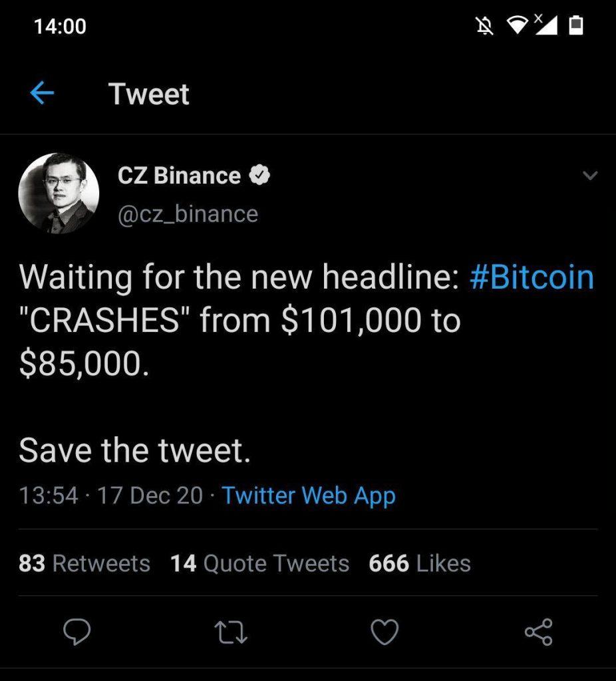Screen dimensions: 616x681
Task: Expand the tweet options chevron
Action: (589, 176)
